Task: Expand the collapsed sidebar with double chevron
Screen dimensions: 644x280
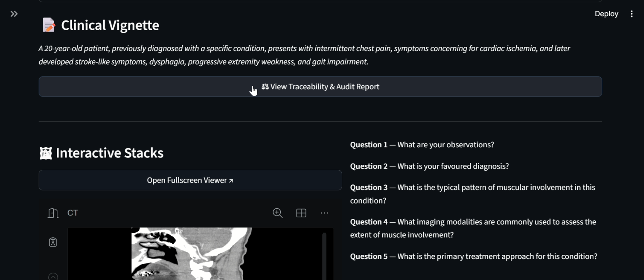Action: tap(14, 14)
